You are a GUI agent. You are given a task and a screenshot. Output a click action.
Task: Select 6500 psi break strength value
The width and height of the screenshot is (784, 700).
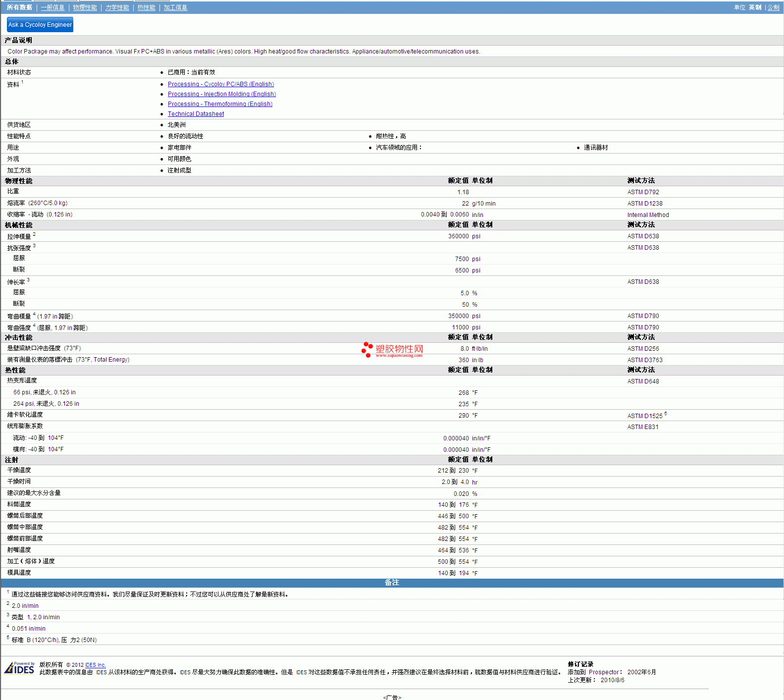coord(468,270)
